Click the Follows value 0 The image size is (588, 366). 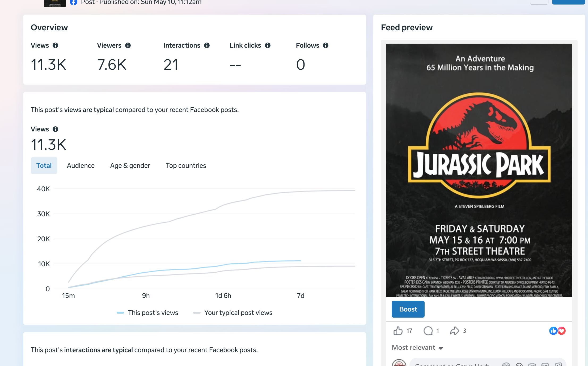[301, 65]
